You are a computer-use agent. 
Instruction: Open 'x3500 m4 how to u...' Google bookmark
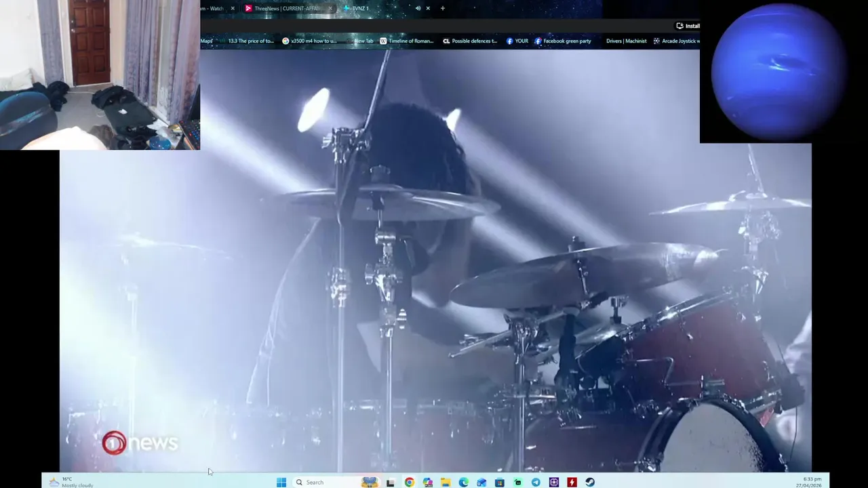pyautogui.click(x=309, y=41)
